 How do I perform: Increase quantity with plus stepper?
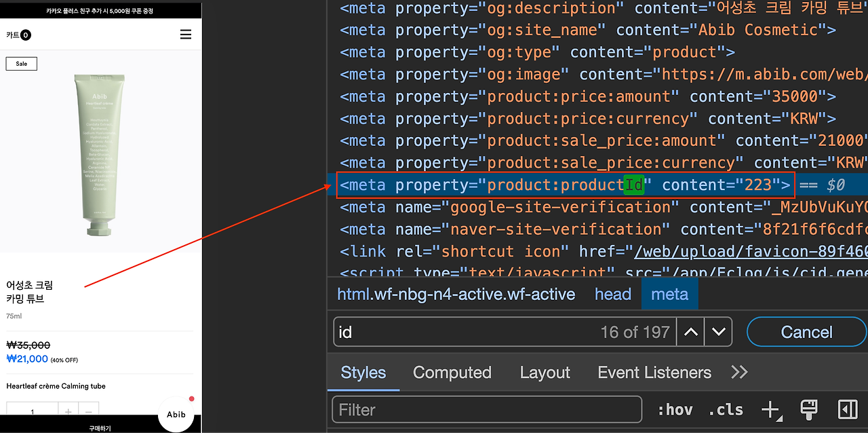coord(68,411)
